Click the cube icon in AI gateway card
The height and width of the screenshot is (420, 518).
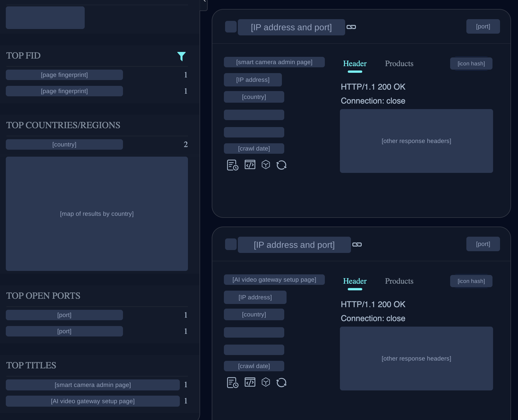(x=266, y=382)
